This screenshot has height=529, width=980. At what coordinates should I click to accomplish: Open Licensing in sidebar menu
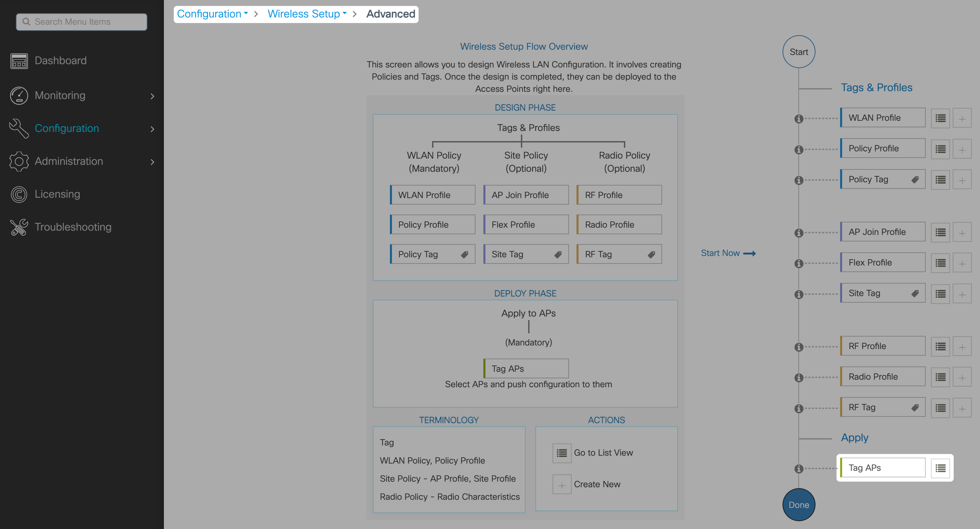pyautogui.click(x=57, y=194)
